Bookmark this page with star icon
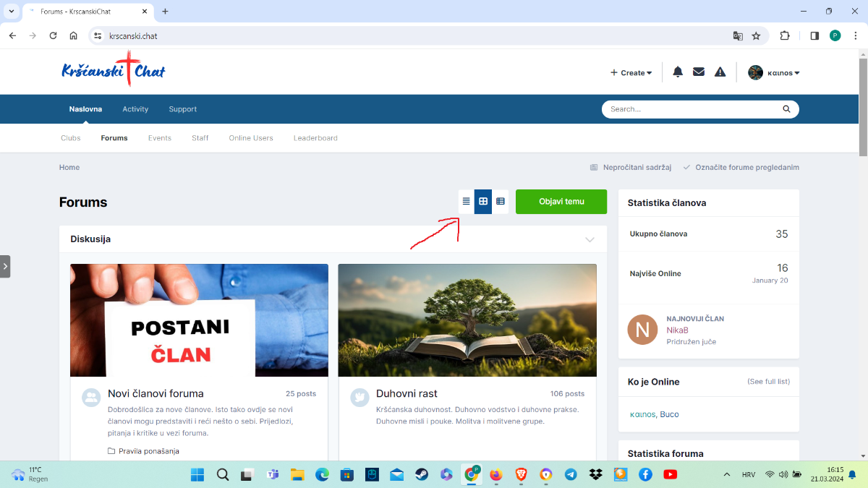Viewport: 868px width, 488px height. click(x=756, y=35)
